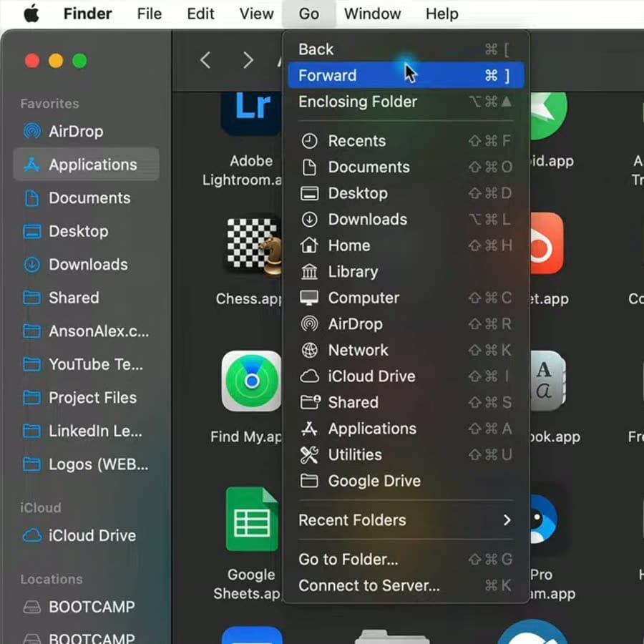Viewport: 644px width, 644px height.
Task: Open Desktop in the sidebar
Action: pyautogui.click(x=87, y=231)
